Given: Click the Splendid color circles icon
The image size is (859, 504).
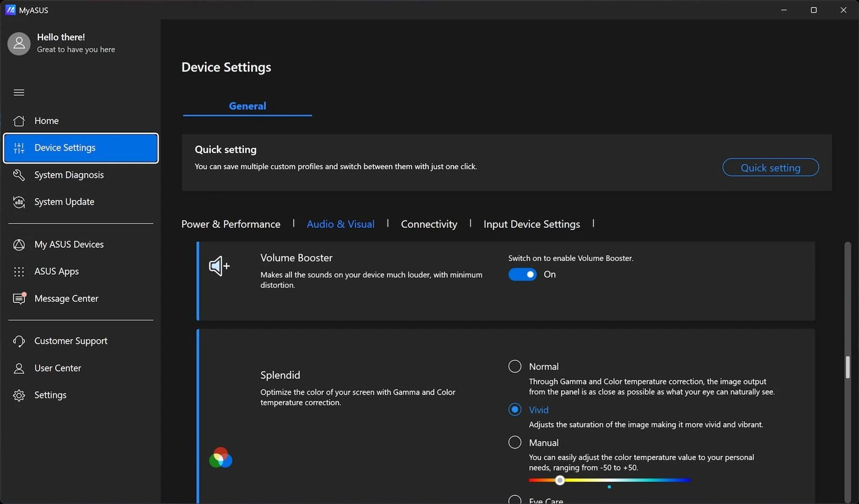Looking at the screenshot, I should tap(221, 457).
